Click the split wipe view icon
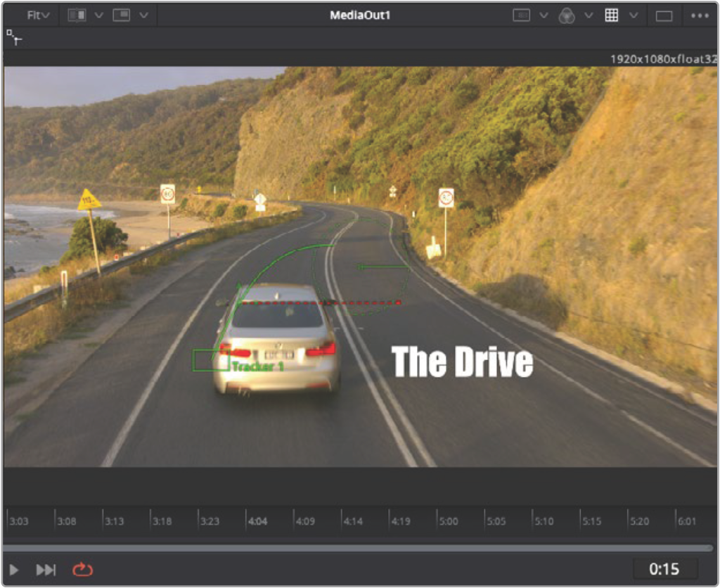 77,15
